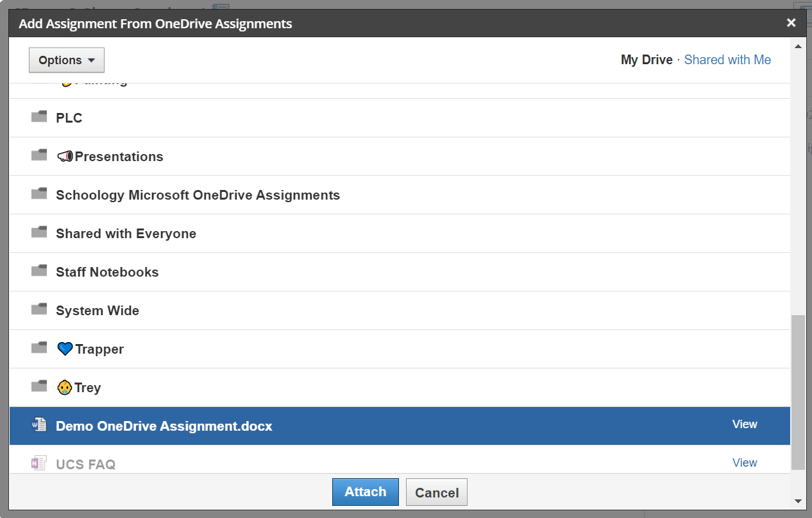
Task: Click the PLC folder icon
Action: click(39, 117)
